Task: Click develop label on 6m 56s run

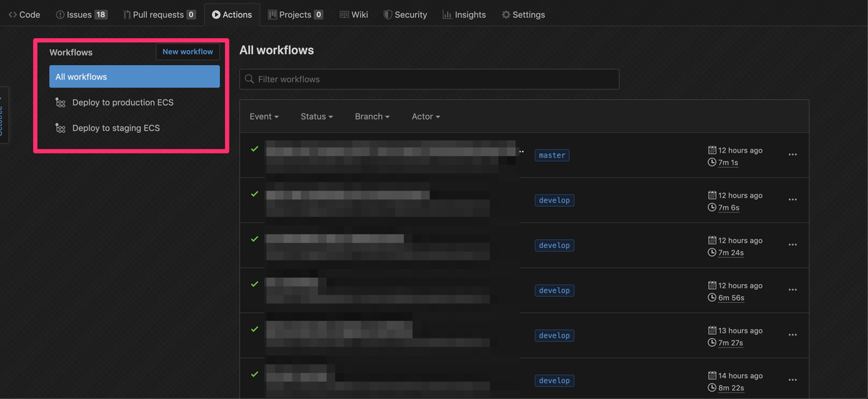Action: tap(555, 291)
